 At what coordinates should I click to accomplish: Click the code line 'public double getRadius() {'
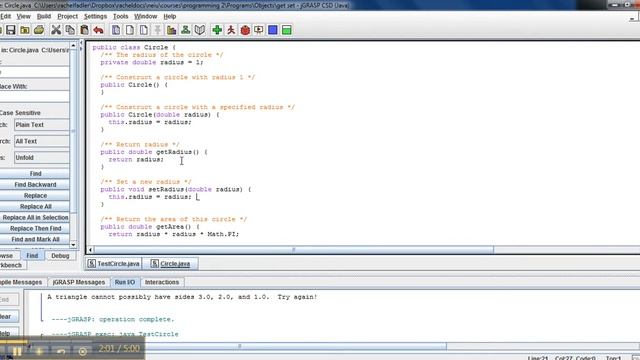pos(154,152)
